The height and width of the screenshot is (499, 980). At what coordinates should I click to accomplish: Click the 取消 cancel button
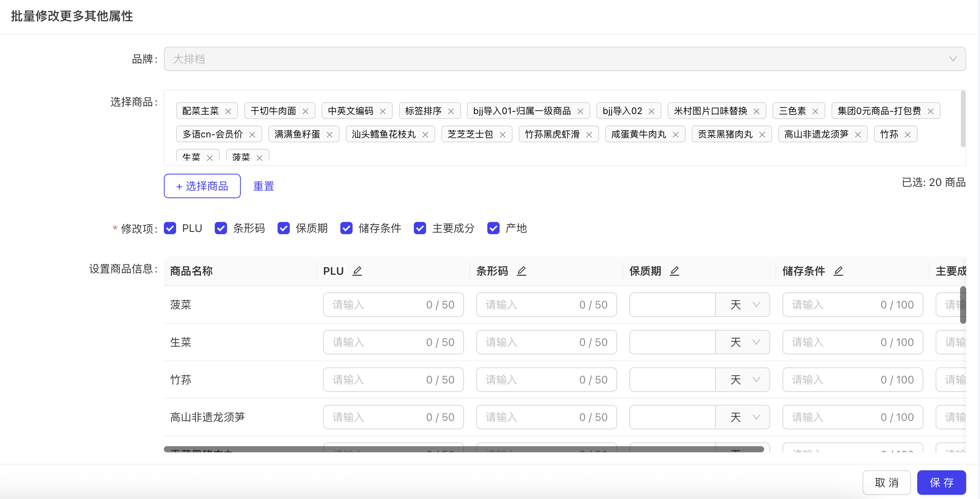click(887, 483)
